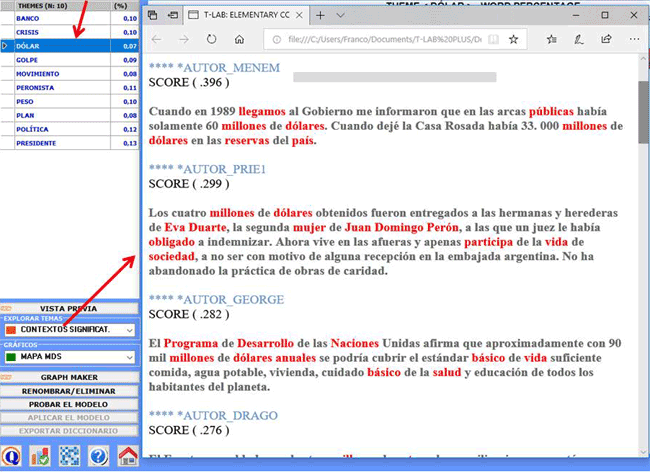Click the Probar el Modelo button
This screenshot has height=472, width=650.
(x=69, y=404)
